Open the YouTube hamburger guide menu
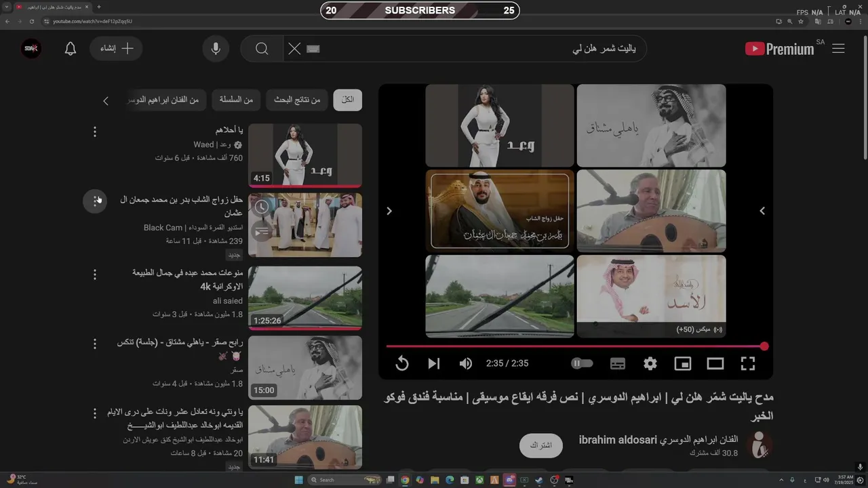Screen dimensions: 868x488 click(838, 49)
